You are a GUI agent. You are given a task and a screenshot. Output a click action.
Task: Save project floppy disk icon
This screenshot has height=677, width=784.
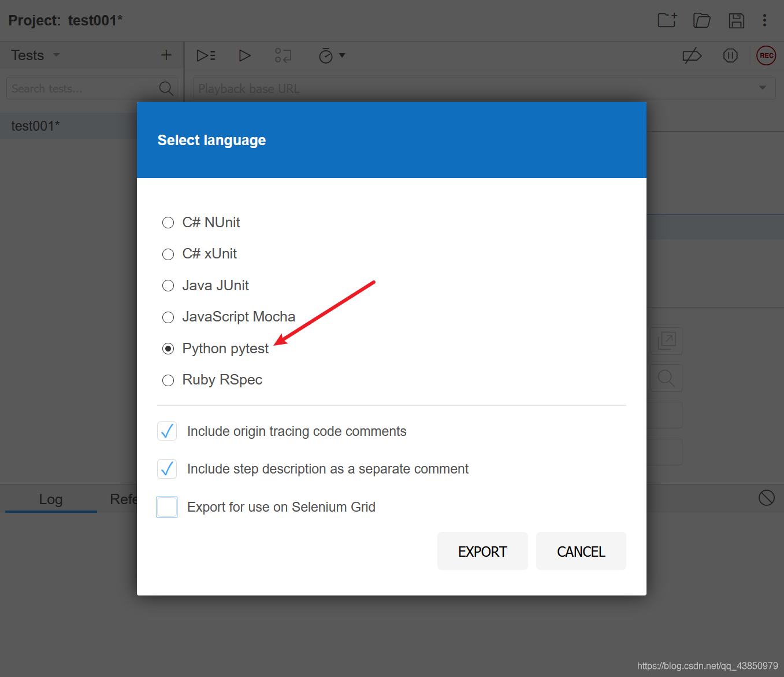pos(736,20)
